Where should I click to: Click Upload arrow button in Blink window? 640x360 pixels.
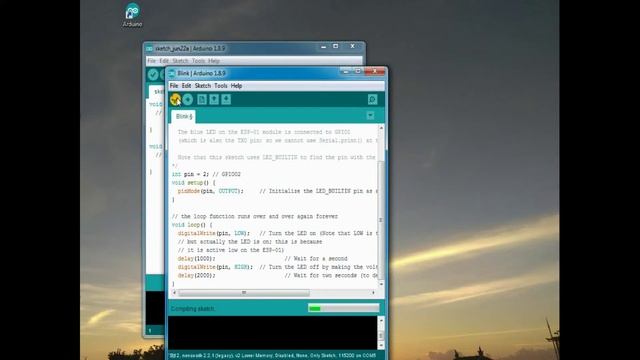(x=188, y=99)
